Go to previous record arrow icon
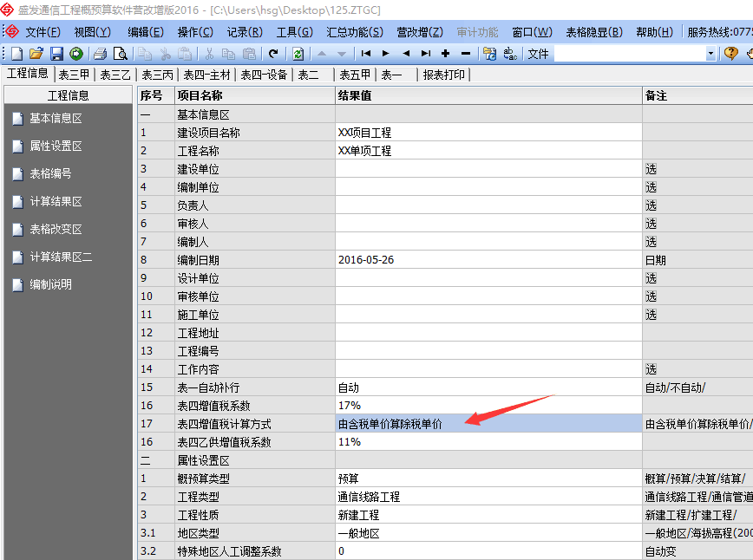 click(406, 54)
